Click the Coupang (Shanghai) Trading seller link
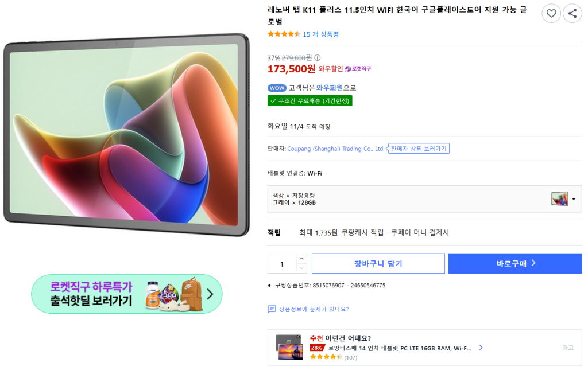The width and height of the screenshot is (588, 386). click(x=335, y=149)
